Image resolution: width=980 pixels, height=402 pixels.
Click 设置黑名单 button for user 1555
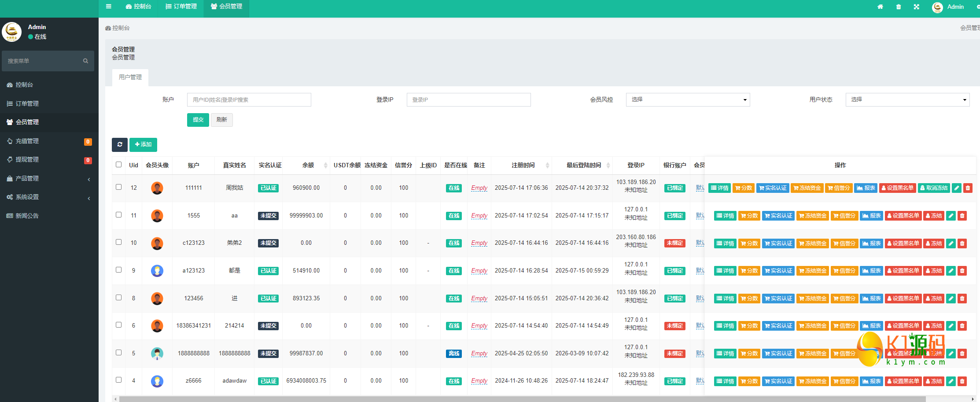tap(903, 216)
